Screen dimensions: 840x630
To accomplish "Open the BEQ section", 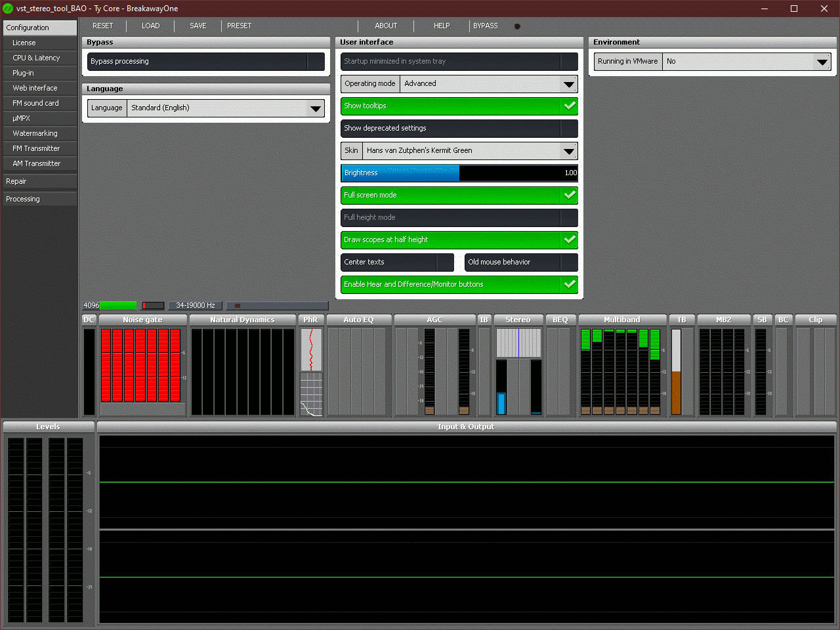I will point(560,320).
